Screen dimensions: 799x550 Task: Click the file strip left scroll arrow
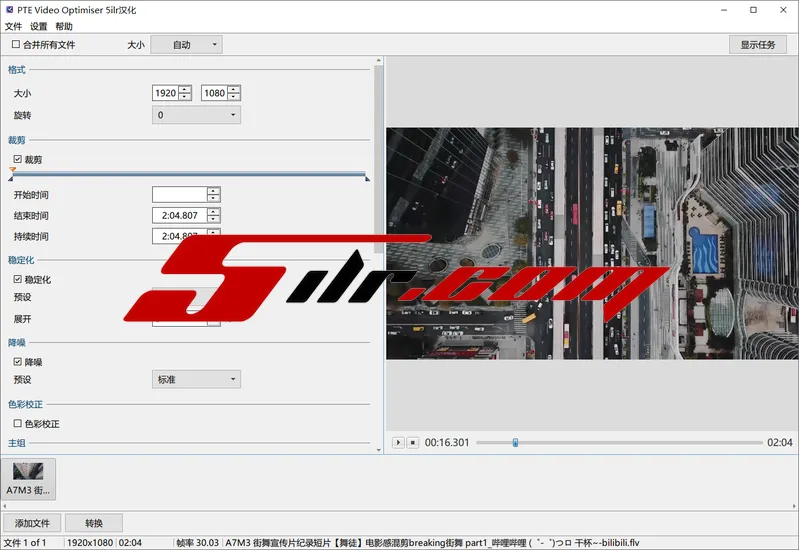point(5,506)
